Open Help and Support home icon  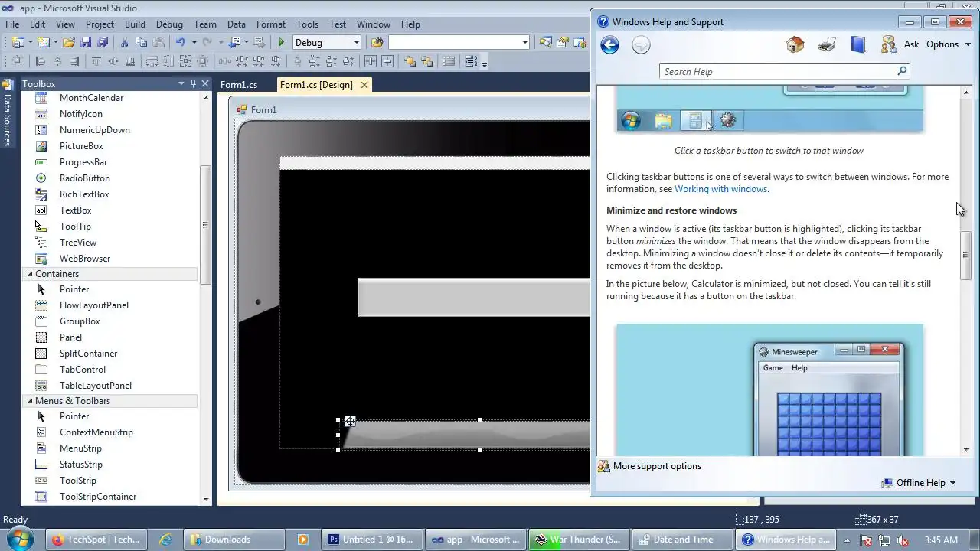pyautogui.click(x=795, y=44)
